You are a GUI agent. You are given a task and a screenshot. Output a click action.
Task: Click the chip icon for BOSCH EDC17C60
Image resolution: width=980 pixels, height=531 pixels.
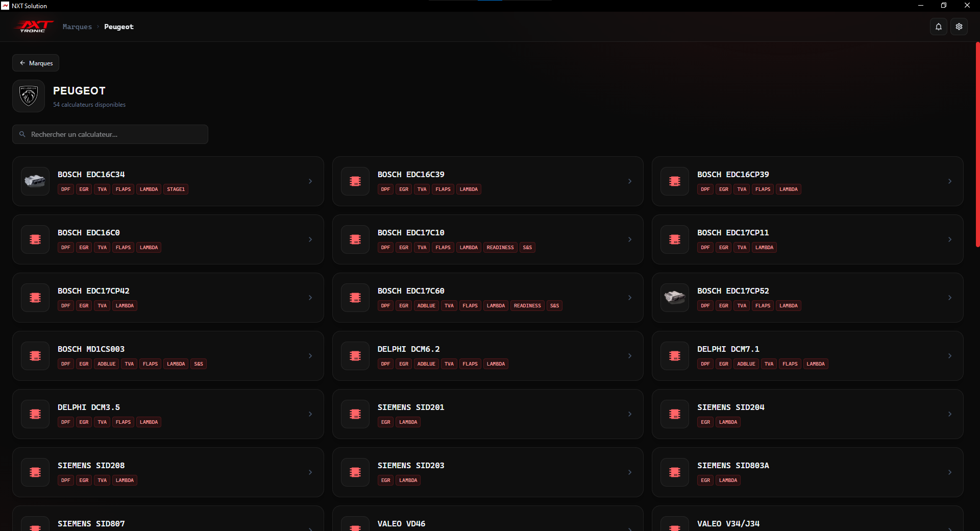(355, 298)
